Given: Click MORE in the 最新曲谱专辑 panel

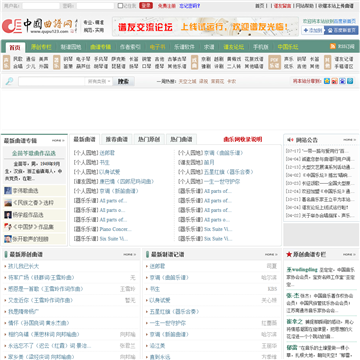Looking at the screenshot, I should pyautogui.click(x=58, y=141).
